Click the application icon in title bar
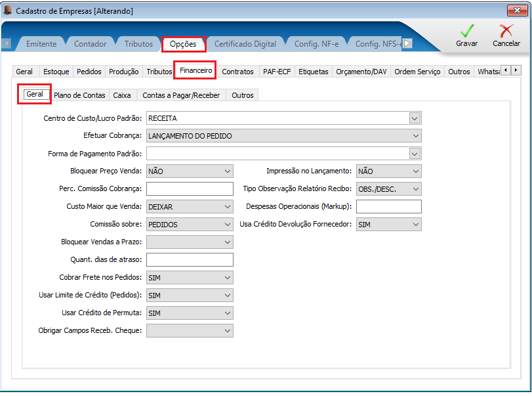This screenshot has height=396, width=532. pos(7,11)
